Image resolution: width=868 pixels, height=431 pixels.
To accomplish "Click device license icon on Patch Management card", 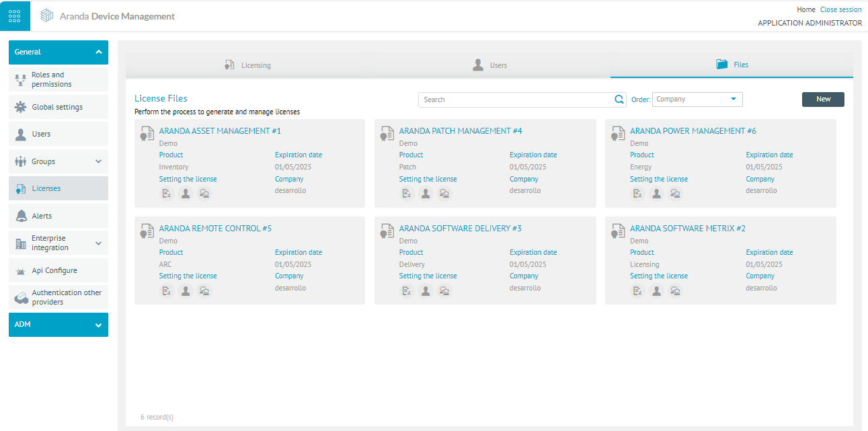I will [444, 194].
